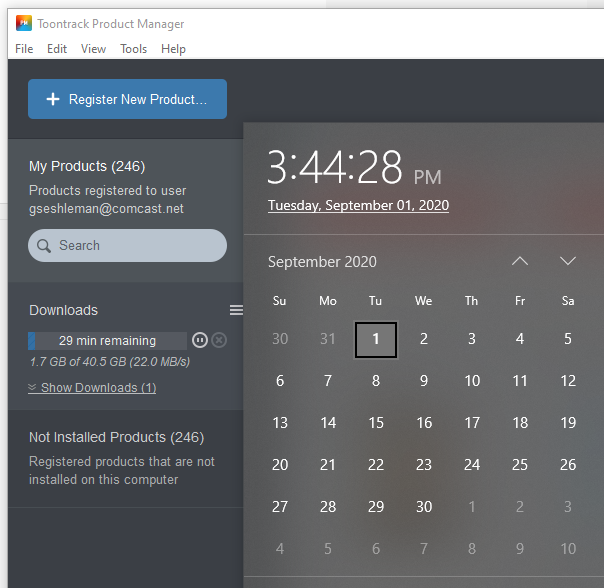Click the search magnifier icon
This screenshot has width=604, height=588.
[44, 246]
